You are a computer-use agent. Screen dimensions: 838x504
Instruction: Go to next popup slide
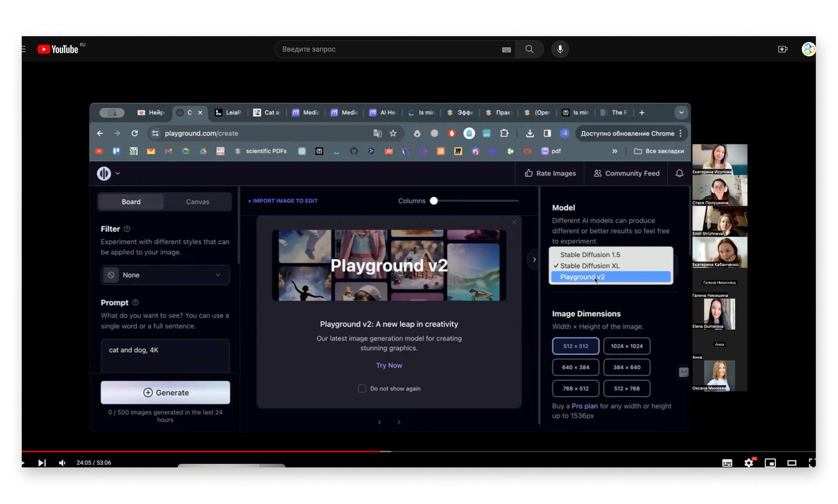pos(398,422)
